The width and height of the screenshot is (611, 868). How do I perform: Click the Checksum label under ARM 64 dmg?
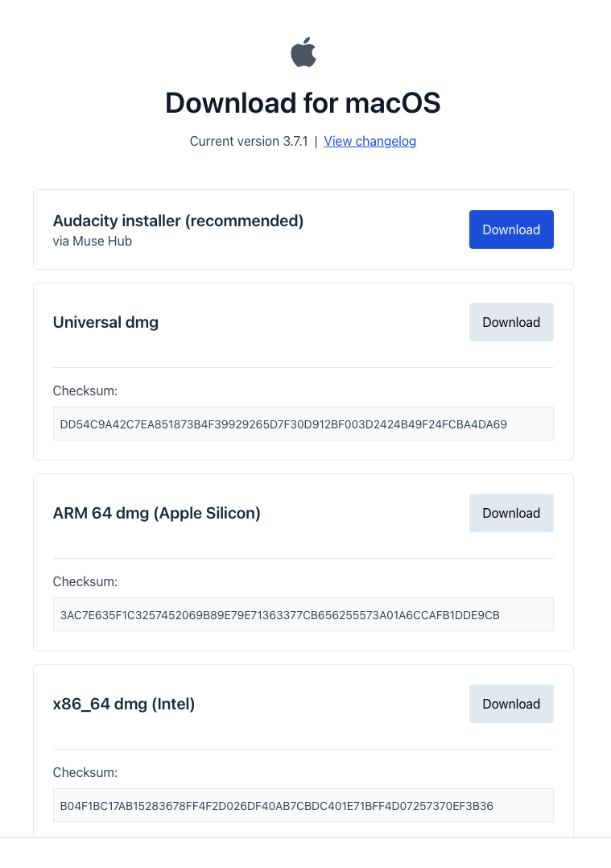click(x=85, y=581)
